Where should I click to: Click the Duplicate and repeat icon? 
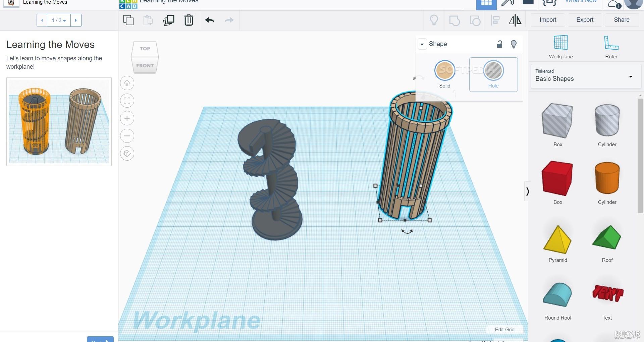tap(169, 20)
